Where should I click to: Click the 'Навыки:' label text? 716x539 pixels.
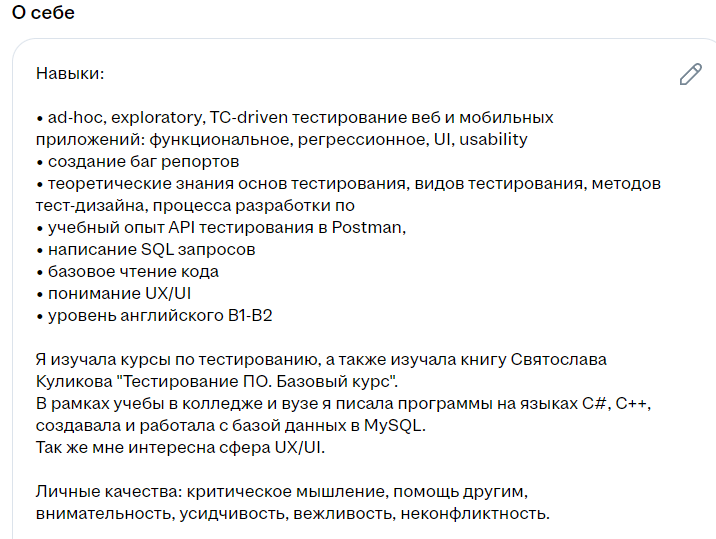click(70, 73)
